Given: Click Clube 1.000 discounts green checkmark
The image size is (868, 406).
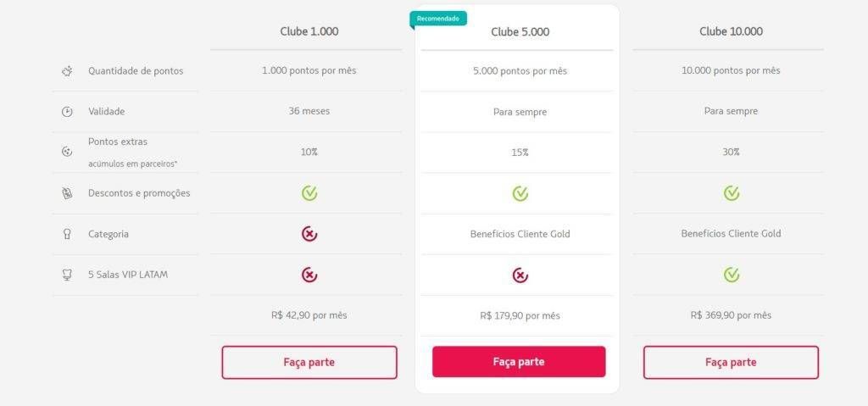Looking at the screenshot, I should [x=309, y=193].
